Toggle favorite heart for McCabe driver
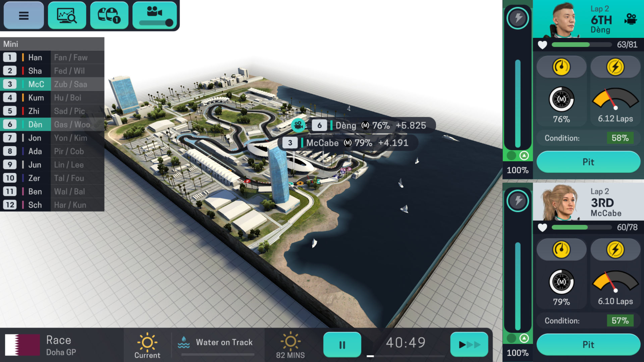 pos(541,226)
